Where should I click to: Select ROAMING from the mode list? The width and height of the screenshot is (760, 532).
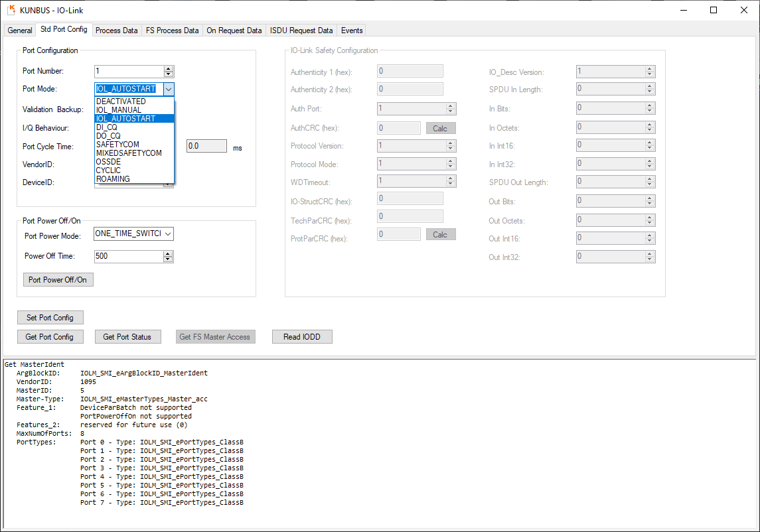coord(113,179)
